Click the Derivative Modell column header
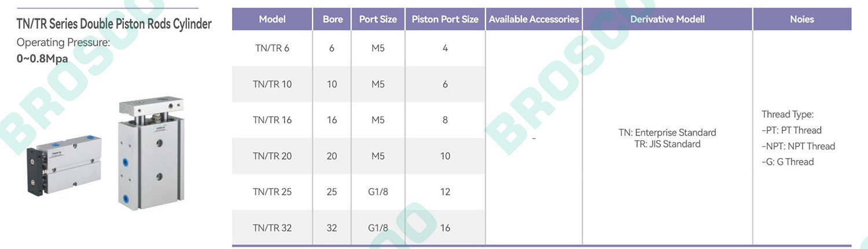Viewport: 868px width, 249px height. pos(667,19)
